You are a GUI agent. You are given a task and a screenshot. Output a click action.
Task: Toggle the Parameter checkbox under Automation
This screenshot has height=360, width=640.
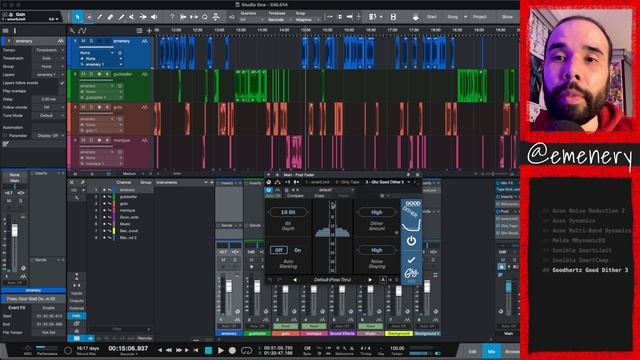coord(5,136)
